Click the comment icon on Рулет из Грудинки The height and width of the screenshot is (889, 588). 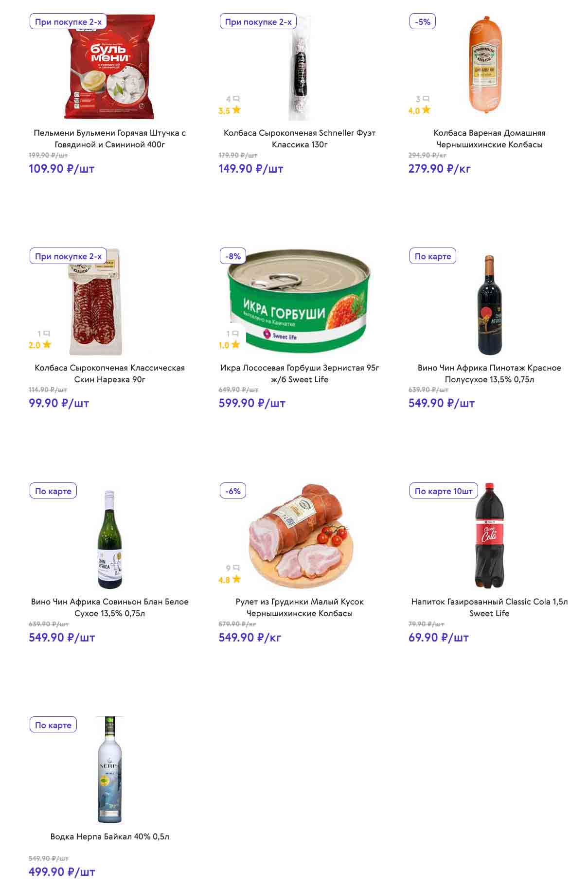click(236, 568)
